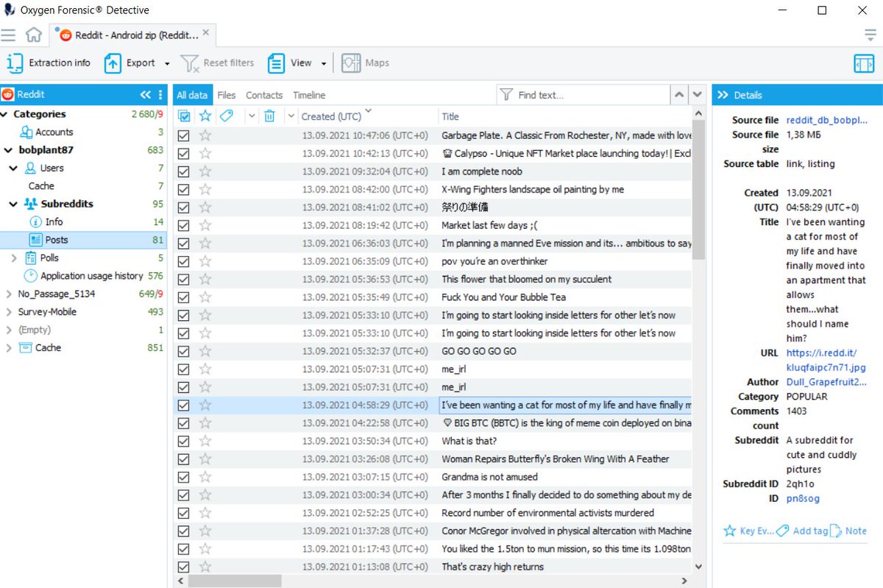Uncheck the Calypso NFT row checkbox
883x588 pixels.
click(184, 154)
